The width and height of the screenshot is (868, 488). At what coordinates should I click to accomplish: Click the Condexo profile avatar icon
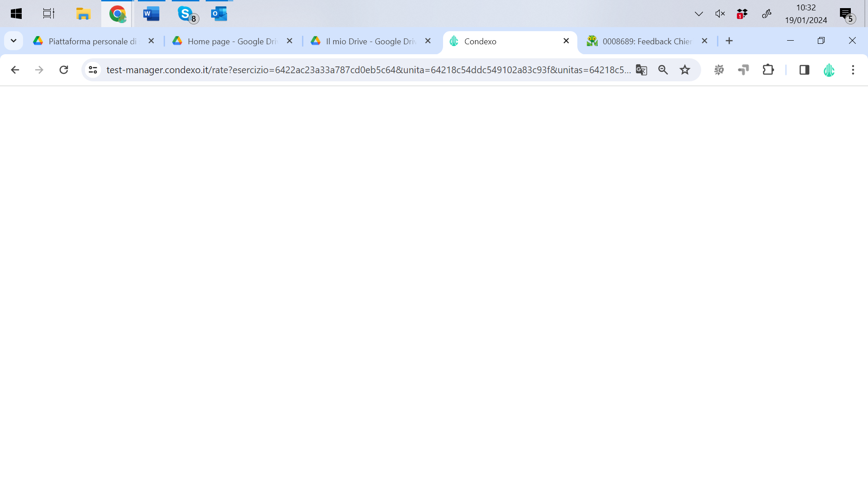[829, 70]
